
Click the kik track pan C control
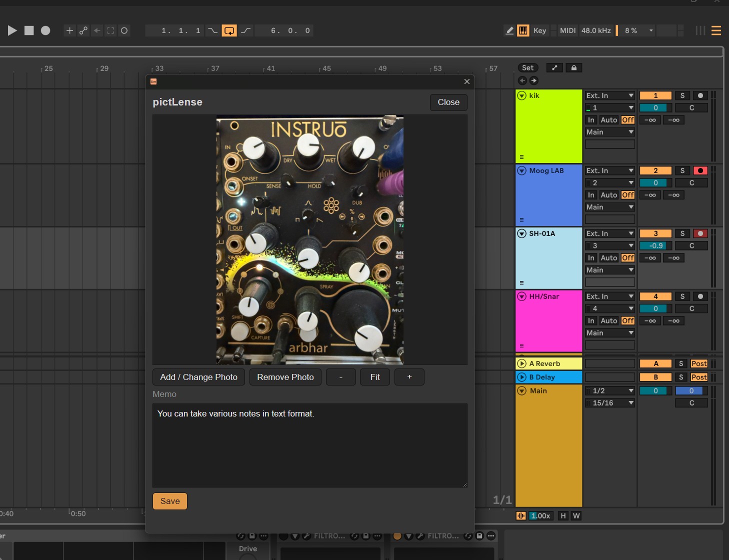pyautogui.click(x=691, y=107)
